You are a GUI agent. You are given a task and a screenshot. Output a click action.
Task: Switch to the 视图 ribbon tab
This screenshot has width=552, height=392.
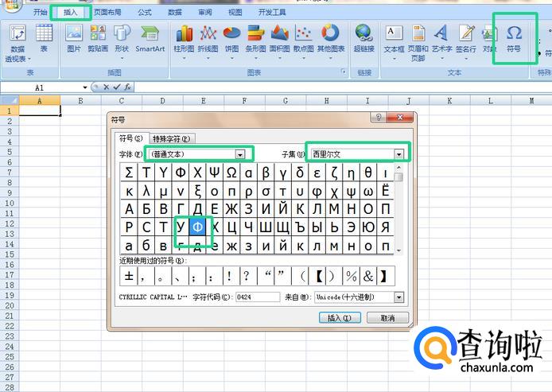point(235,12)
